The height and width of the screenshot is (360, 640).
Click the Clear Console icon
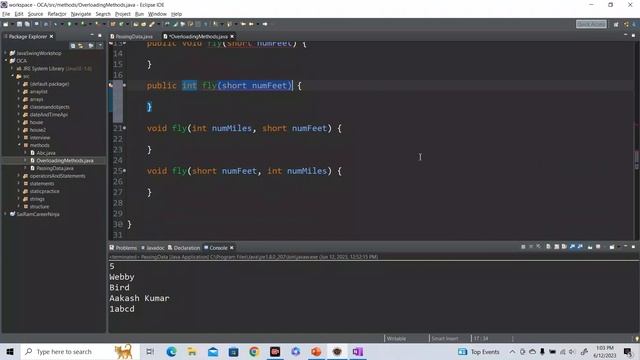(548, 247)
